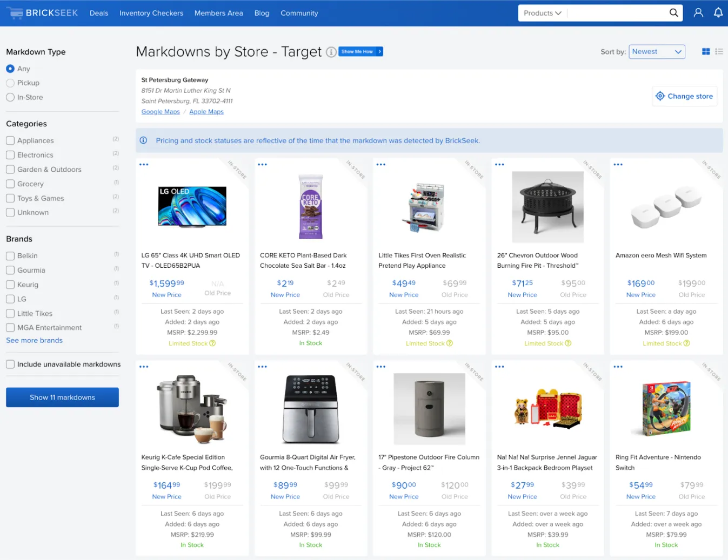Click the user account icon
This screenshot has width=728, height=560.
pos(698,12)
